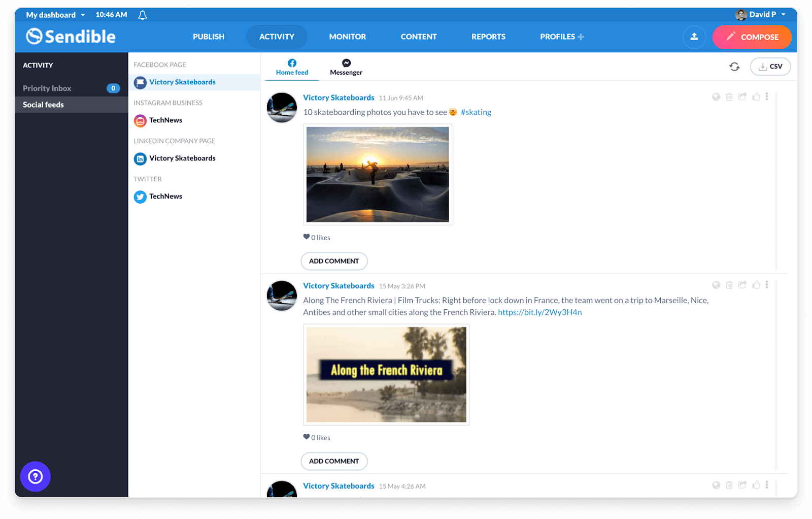
Task: Switch to the Messenger tab
Action: [x=346, y=67]
